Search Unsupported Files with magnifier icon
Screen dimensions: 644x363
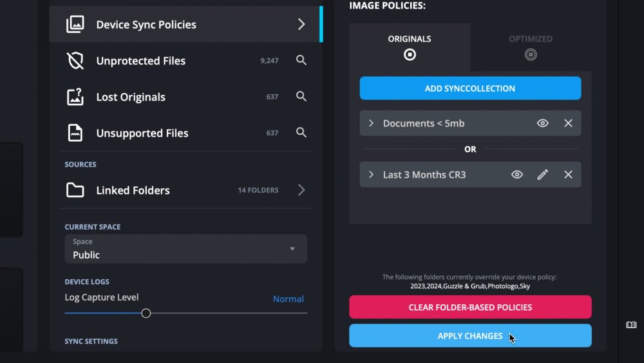(301, 133)
